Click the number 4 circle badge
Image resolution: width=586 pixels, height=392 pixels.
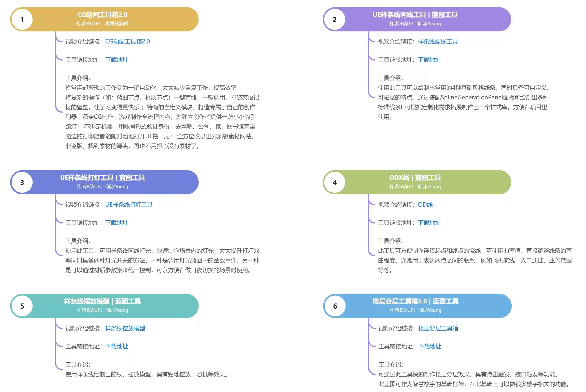point(335,183)
